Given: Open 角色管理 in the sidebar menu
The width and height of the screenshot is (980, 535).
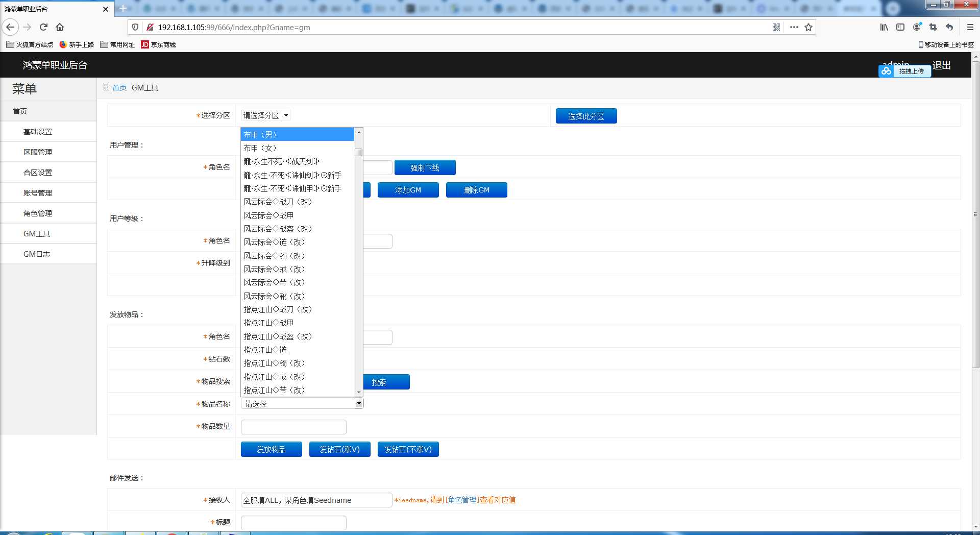Looking at the screenshot, I should [38, 213].
